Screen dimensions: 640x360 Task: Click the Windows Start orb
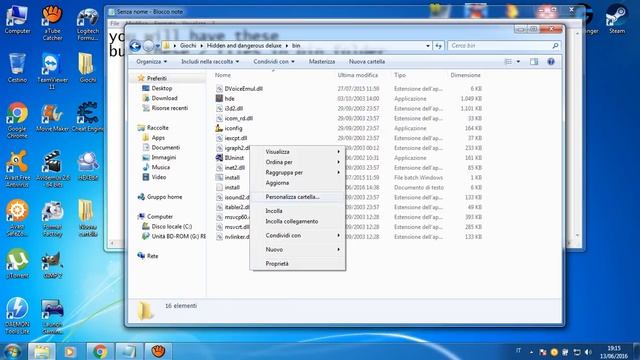pyautogui.click(x=12, y=351)
